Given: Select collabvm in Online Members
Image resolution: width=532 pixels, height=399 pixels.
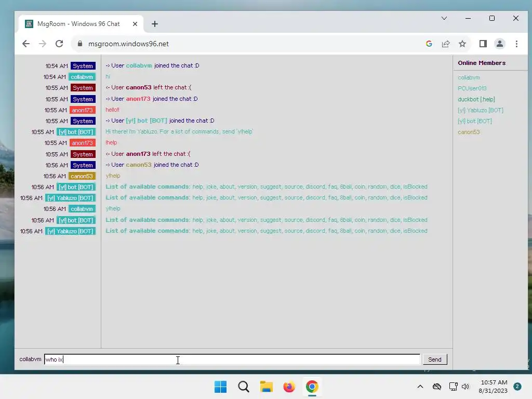Looking at the screenshot, I should tap(469, 77).
